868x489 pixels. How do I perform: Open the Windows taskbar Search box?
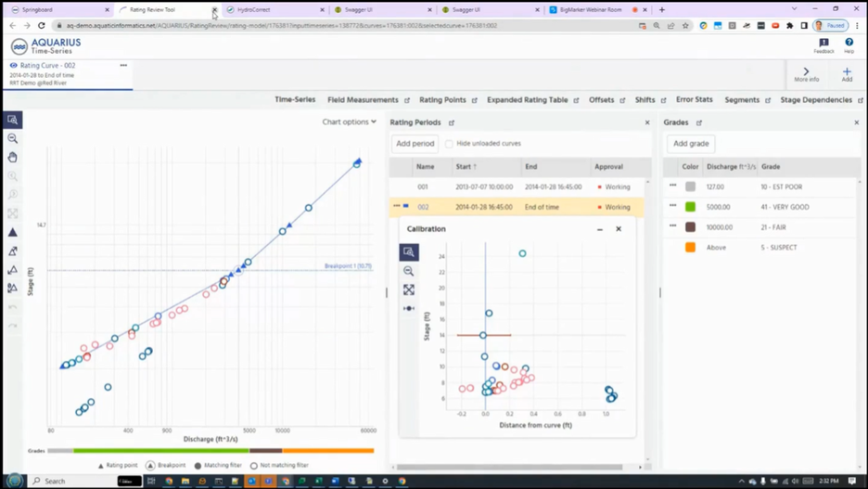pyautogui.click(x=73, y=481)
